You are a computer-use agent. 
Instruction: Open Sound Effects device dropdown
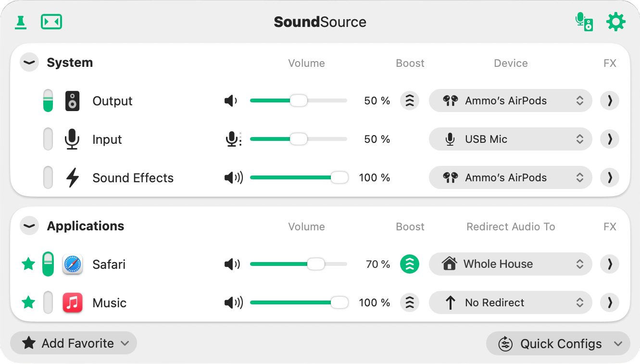coord(510,177)
